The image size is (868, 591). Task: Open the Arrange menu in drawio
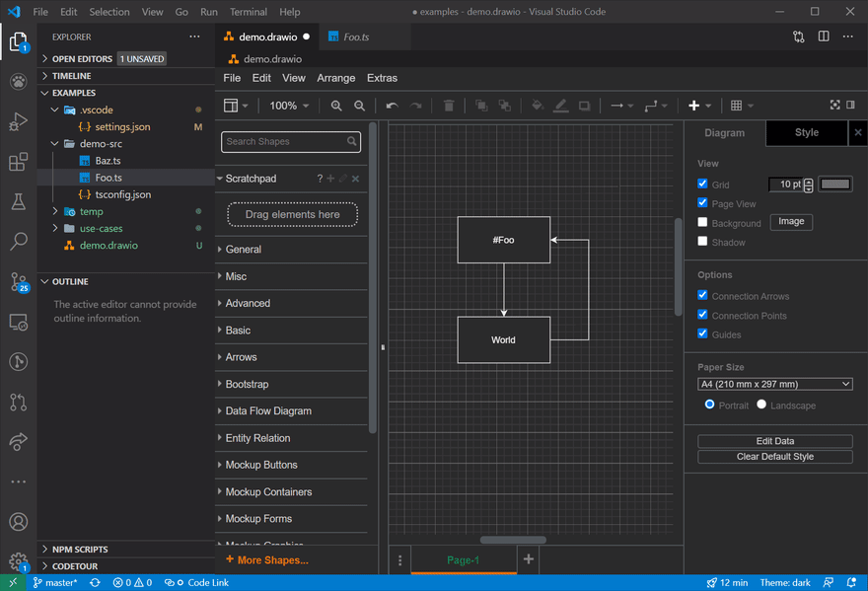click(336, 77)
